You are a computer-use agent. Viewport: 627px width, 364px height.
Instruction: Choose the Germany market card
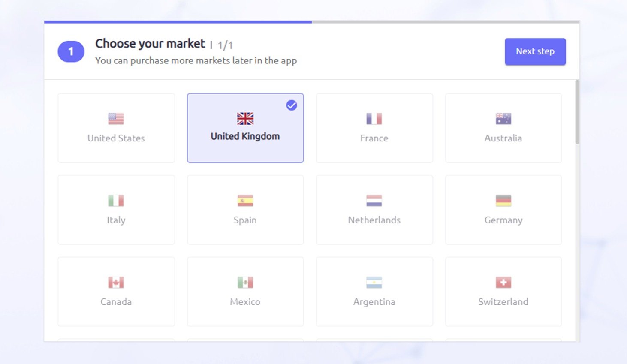pyautogui.click(x=503, y=210)
